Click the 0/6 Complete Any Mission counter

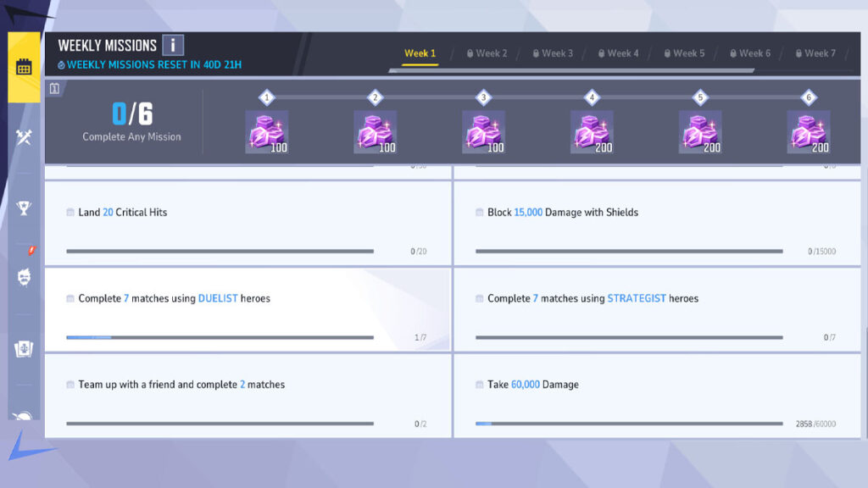click(x=131, y=122)
